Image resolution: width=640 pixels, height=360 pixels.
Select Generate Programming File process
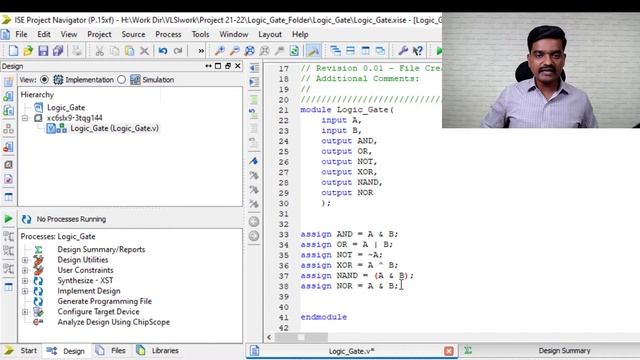[104, 301]
